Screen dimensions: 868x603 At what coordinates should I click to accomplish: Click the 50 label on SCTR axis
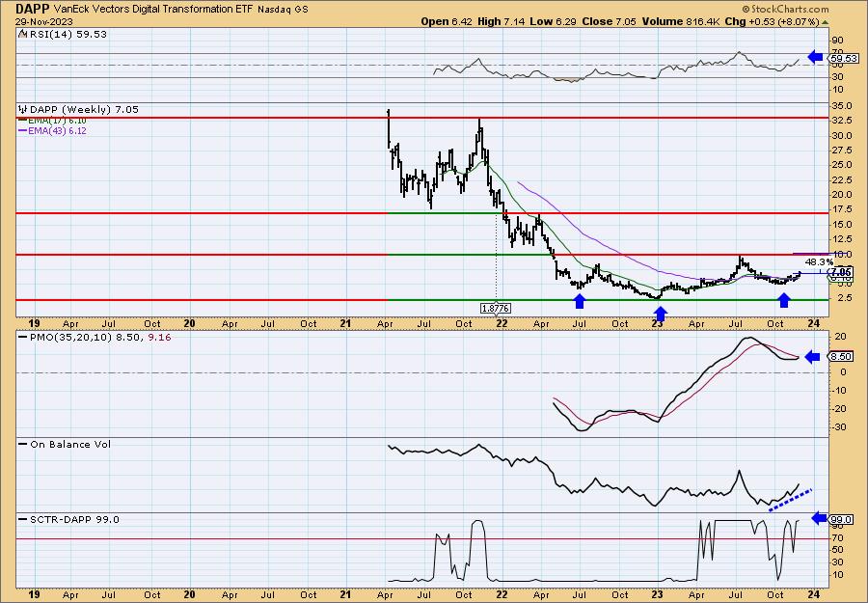coord(837,550)
